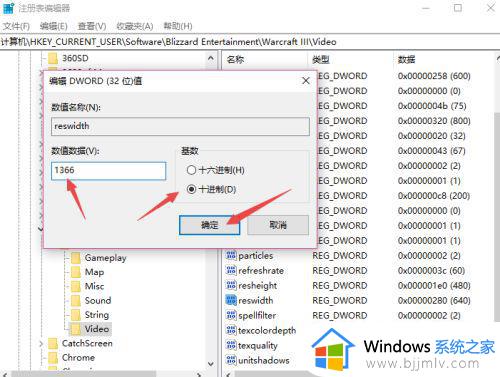Select the unitshadows value name
Screen dimensions: 500x377
(x=264, y=360)
